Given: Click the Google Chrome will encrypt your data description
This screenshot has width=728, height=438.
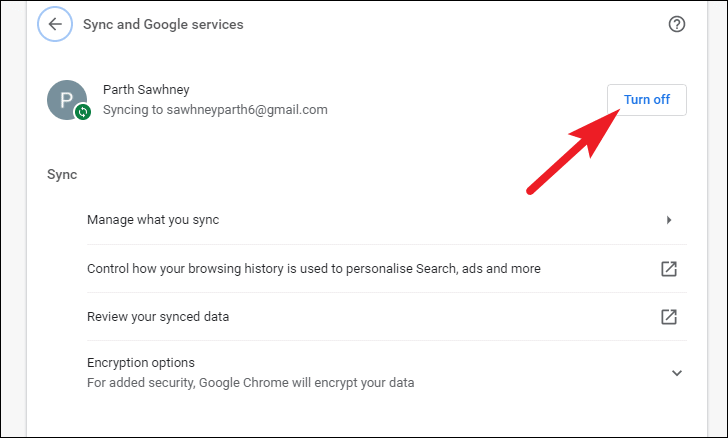Looking at the screenshot, I should 250,383.
